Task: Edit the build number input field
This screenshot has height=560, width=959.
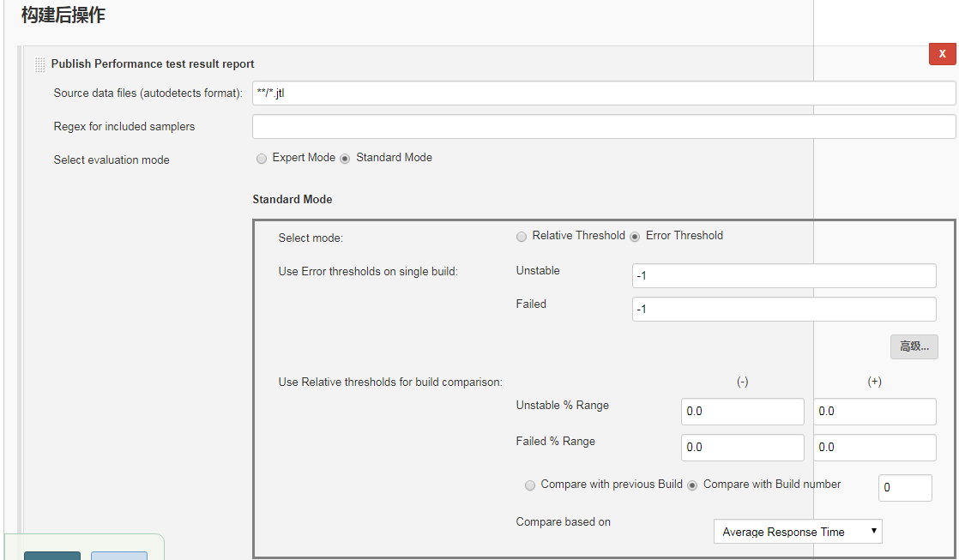Action: [905, 488]
